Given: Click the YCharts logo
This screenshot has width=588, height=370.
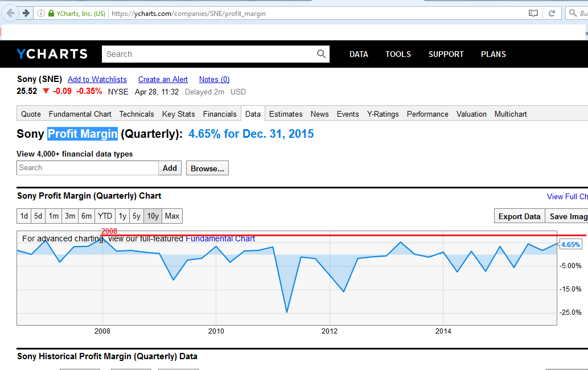Looking at the screenshot, I should point(52,54).
